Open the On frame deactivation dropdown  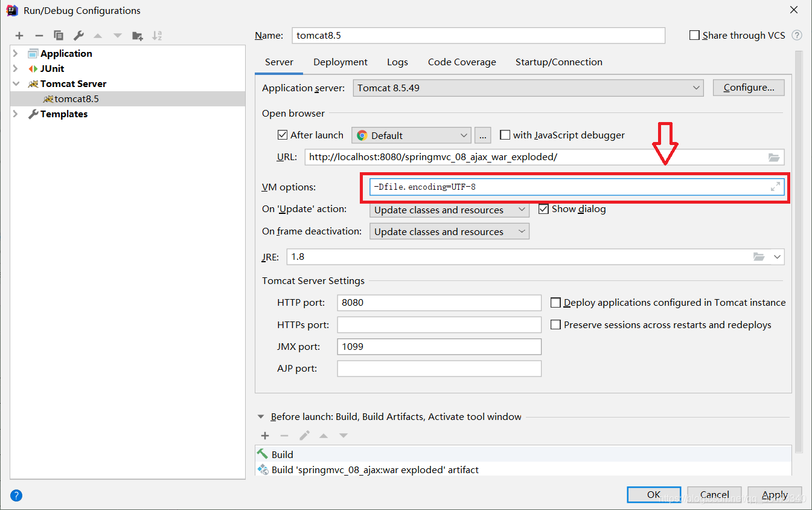(449, 231)
